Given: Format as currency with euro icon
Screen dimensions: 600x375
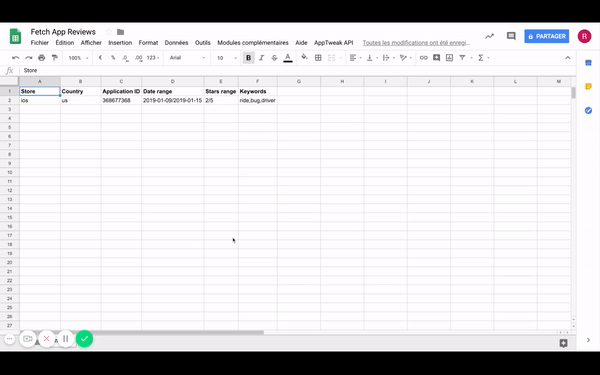Looking at the screenshot, I should tap(100, 58).
